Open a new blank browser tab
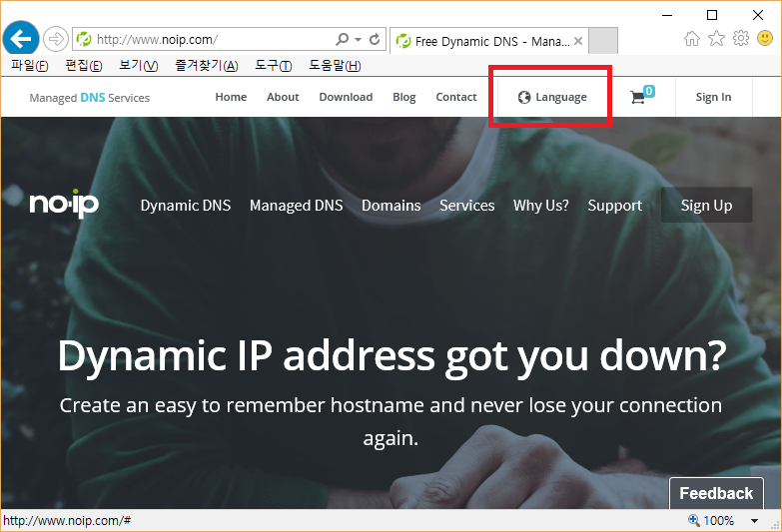Viewport: 782px width, 532px height. tap(604, 41)
